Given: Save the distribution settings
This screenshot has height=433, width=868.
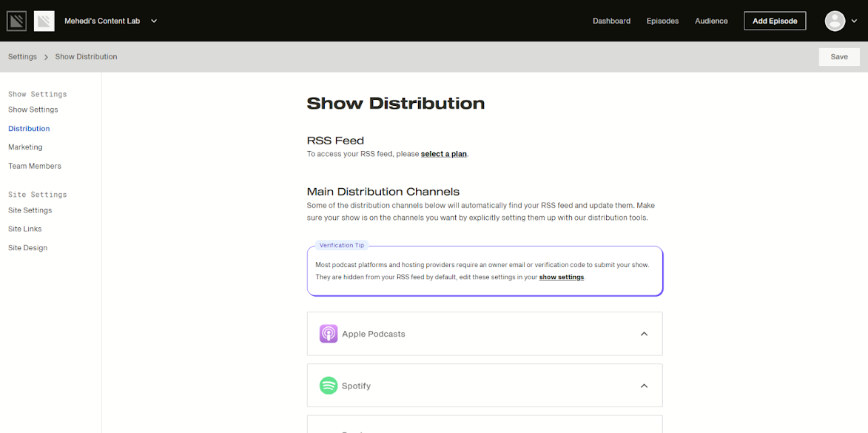Looking at the screenshot, I should tap(838, 56).
